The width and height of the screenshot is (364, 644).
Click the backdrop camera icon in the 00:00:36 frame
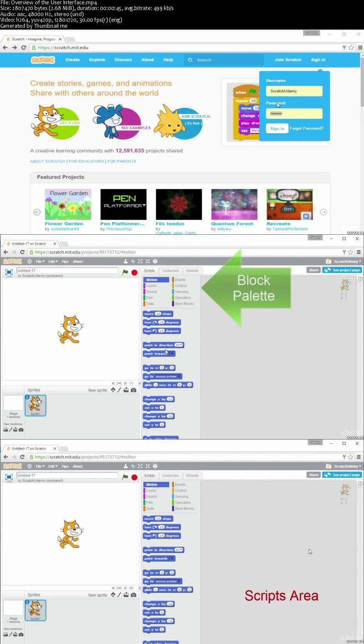click(21, 634)
